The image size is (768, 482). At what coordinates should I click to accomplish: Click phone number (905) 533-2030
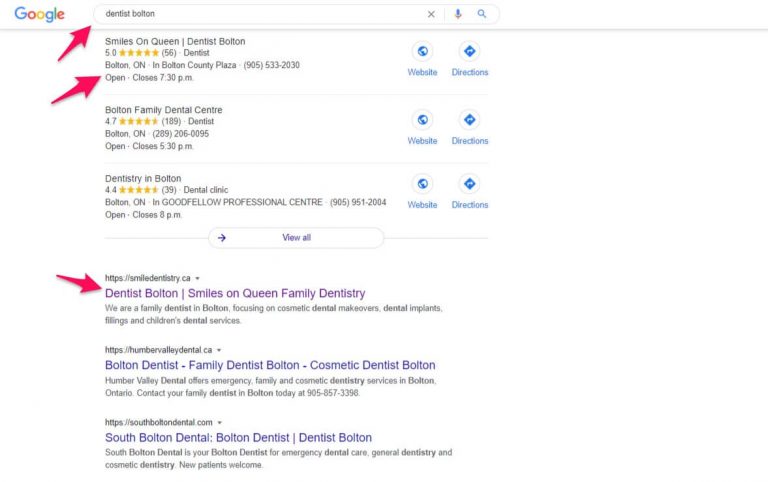[x=271, y=65]
